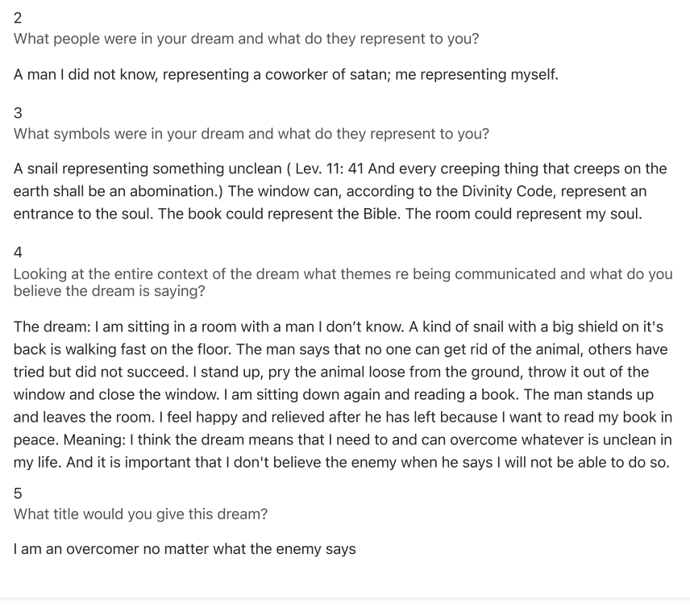Image resolution: width=690 pixels, height=616 pixels.
Task: Select the question about symbols in your dream
Action: 251,134
